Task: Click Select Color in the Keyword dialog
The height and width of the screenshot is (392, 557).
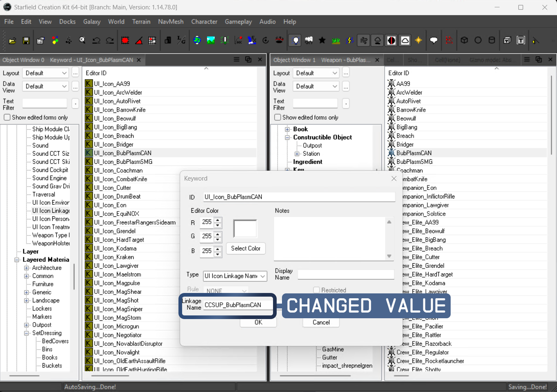Action: 246,248
